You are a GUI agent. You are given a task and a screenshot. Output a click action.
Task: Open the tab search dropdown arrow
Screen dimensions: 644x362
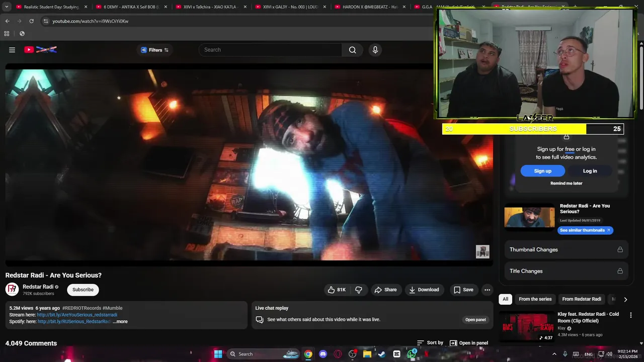pyautogui.click(x=7, y=7)
